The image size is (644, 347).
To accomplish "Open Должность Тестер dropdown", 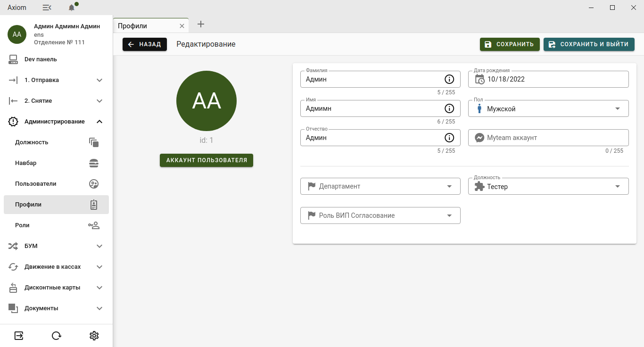I will [x=548, y=186].
